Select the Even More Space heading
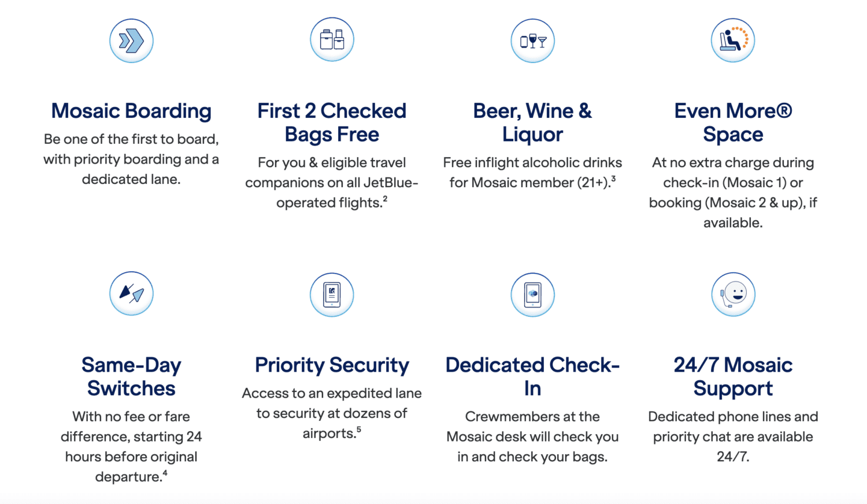Image resolution: width=867 pixels, height=504 pixels. pyautogui.click(x=733, y=123)
